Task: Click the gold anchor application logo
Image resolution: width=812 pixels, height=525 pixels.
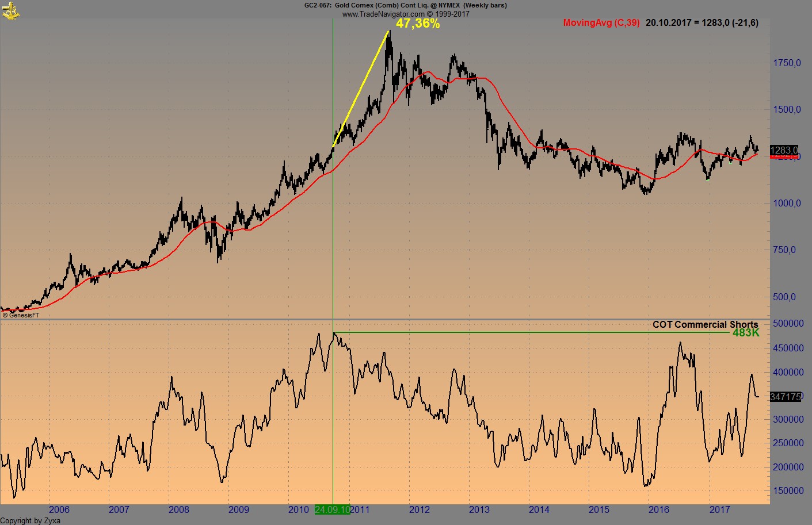Action: tap(10, 10)
